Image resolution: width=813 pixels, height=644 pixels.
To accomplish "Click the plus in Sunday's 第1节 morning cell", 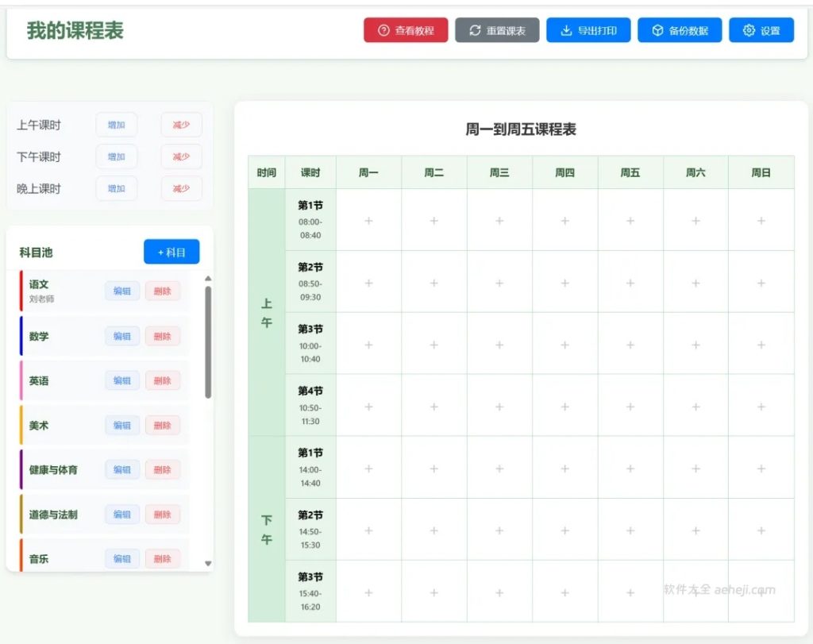I will tap(761, 222).
